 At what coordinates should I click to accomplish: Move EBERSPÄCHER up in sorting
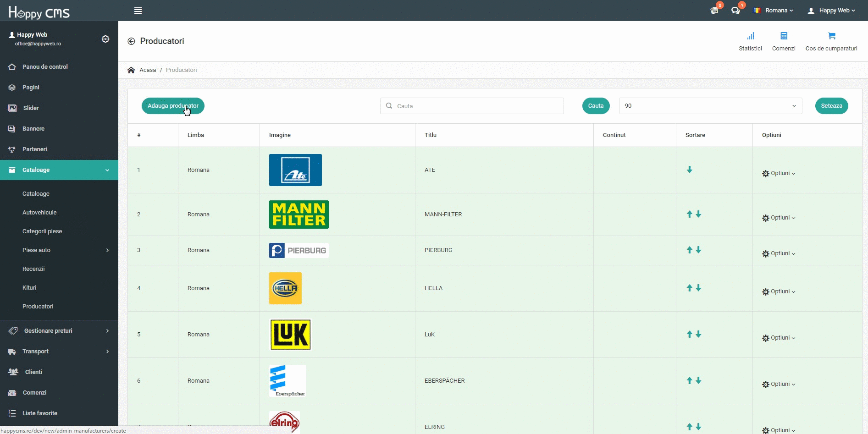tap(689, 380)
